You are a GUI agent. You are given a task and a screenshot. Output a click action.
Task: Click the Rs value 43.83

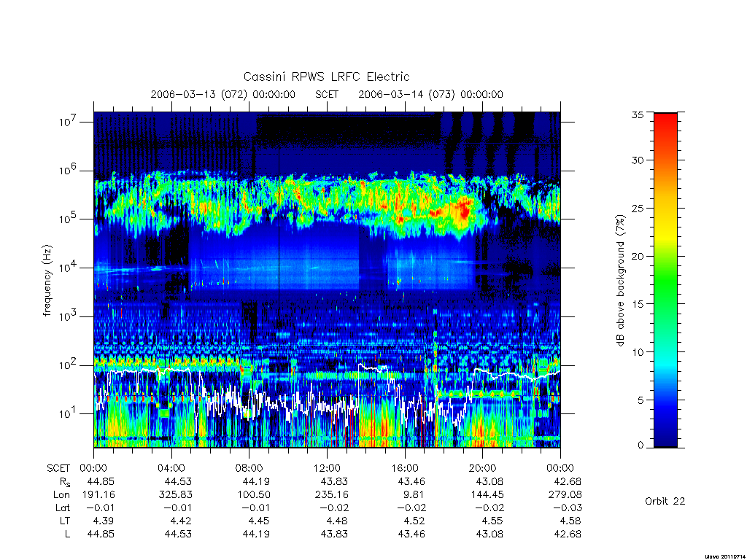pos(333,481)
